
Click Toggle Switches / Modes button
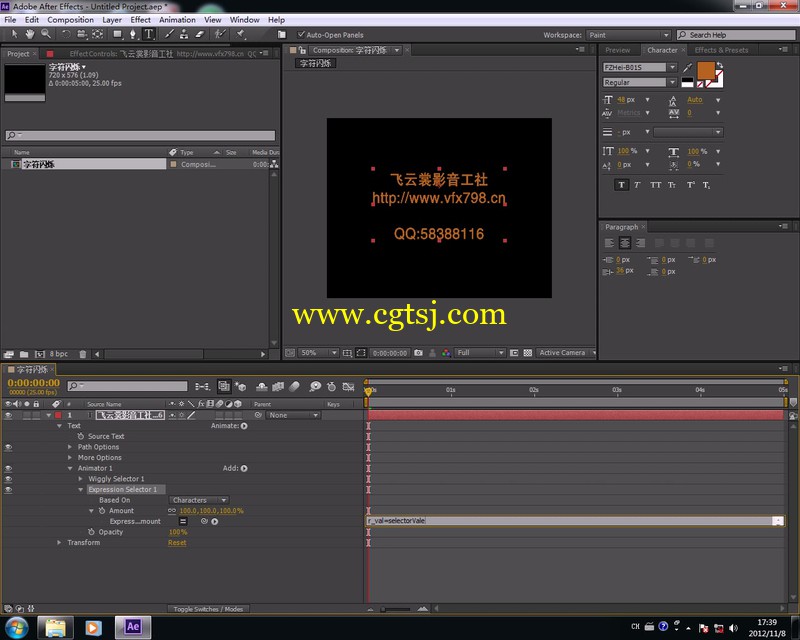[208, 609]
